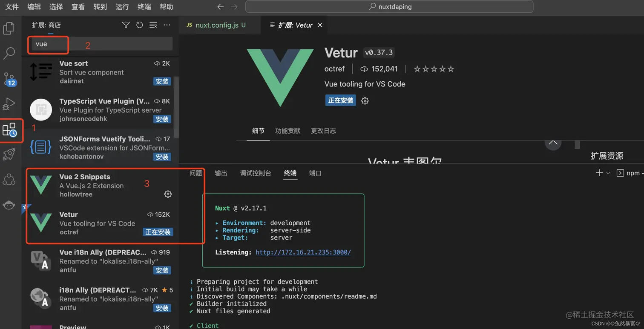The height and width of the screenshot is (329, 644).
Task: Install the TypeScript Vue Plugin
Action: (162, 119)
